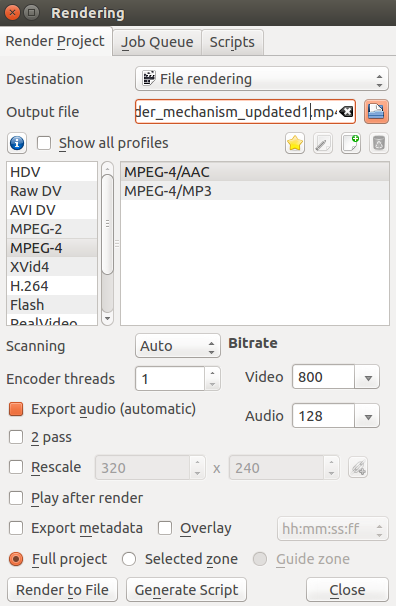The image size is (396, 606).
Task: Open the Scanning Auto dropdown
Action: [178, 346]
